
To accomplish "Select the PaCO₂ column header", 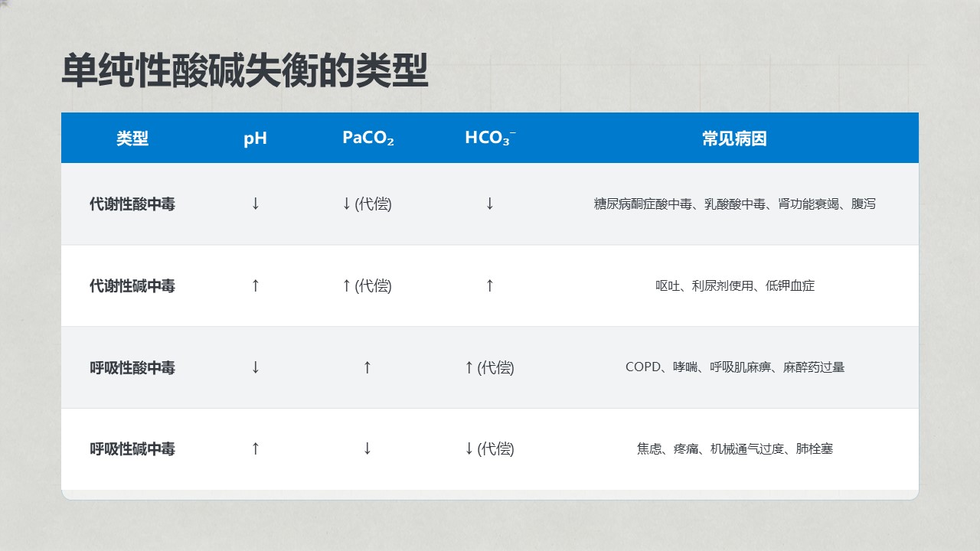I will pyautogui.click(x=367, y=139).
